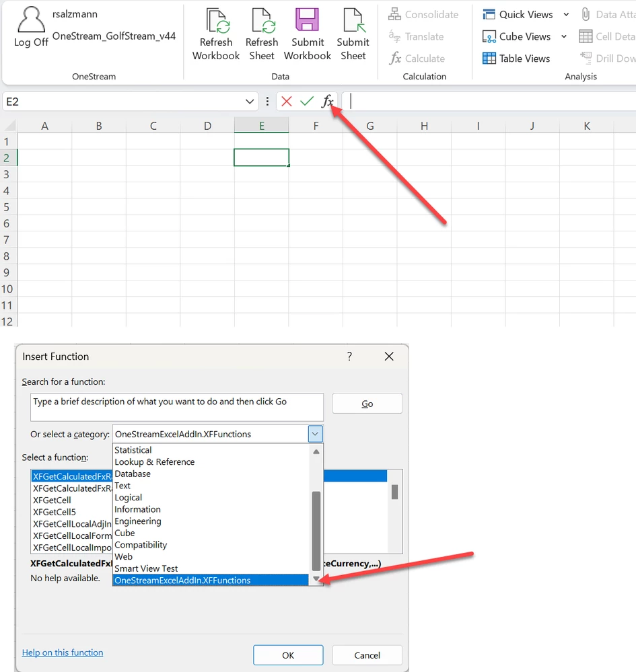Choose Database category

[x=211, y=474]
